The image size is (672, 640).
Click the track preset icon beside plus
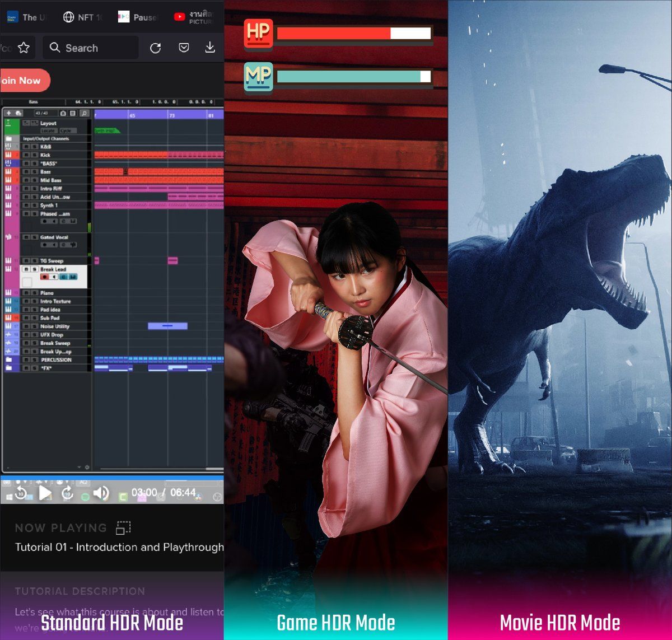[x=18, y=113]
